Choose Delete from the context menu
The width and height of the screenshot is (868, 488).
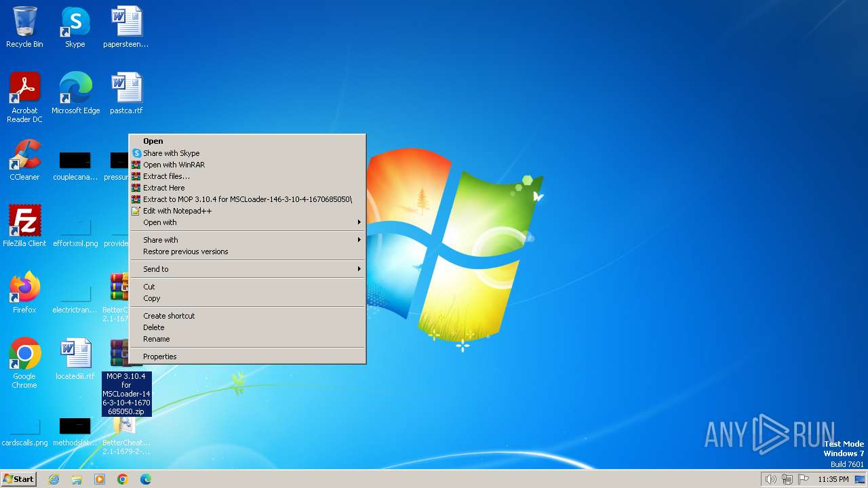[x=248, y=327]
